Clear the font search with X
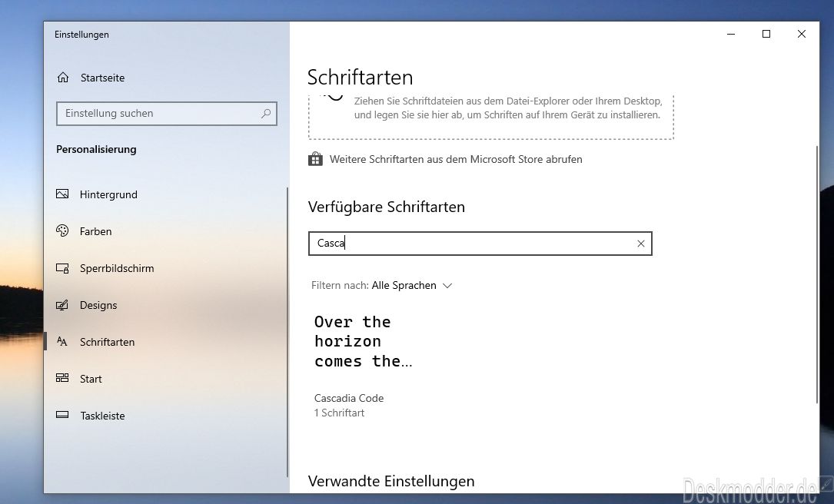Screen dimensions: 834x504 coord(641,244)
